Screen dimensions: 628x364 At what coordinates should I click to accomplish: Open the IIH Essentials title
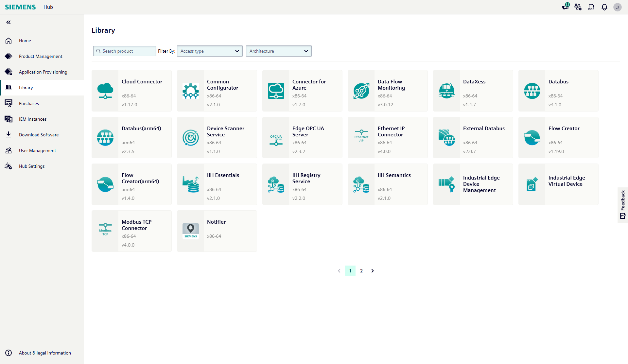[223, 175]
